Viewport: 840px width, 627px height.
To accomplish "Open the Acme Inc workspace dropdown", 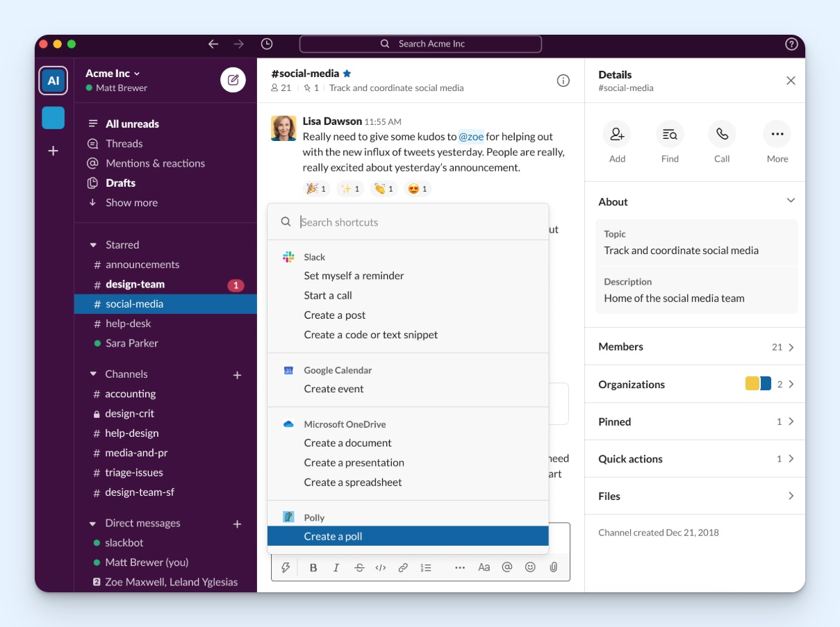I will point(113,74).
